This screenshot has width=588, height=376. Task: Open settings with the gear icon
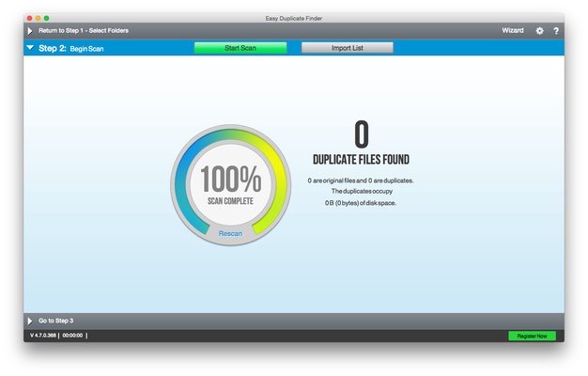539,31
